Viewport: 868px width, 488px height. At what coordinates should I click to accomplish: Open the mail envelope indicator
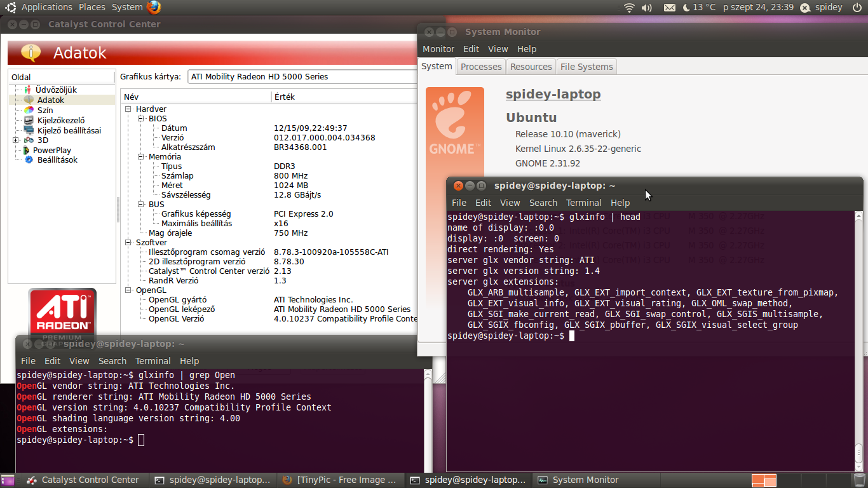(669, 8)
